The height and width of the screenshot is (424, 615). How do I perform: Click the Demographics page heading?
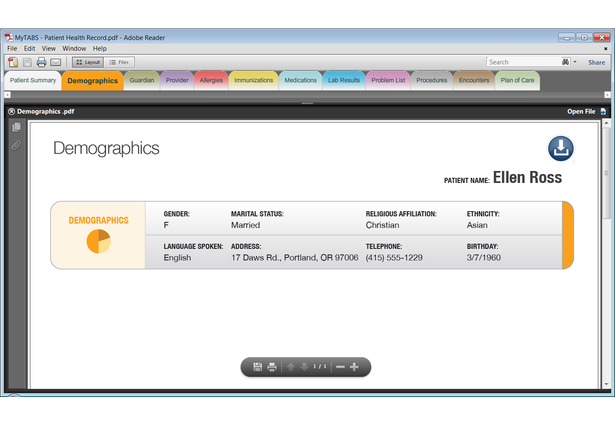pos(106,148)
